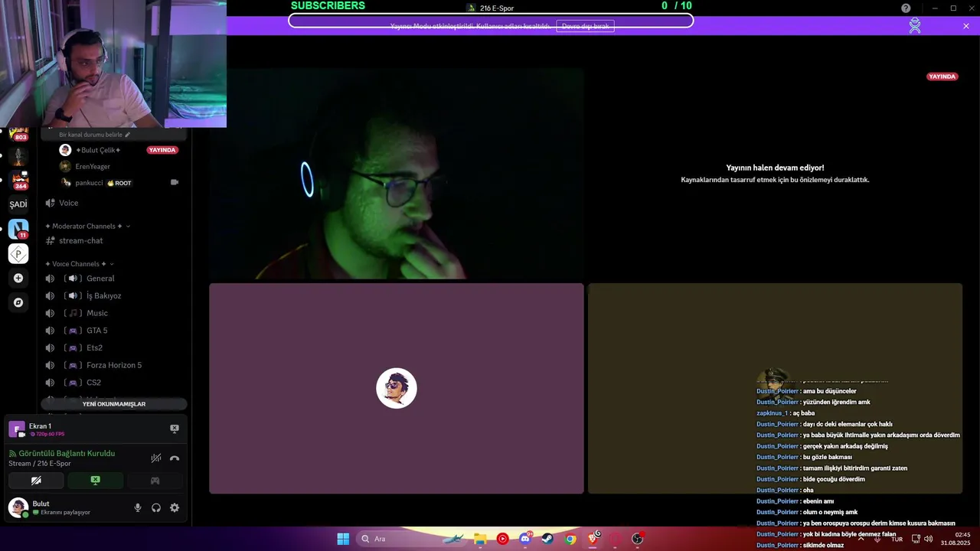The width and height of the screenshot is (980, 551).
Task: Disconnect from voice using the hang-up icon
Action: point(175,458)
